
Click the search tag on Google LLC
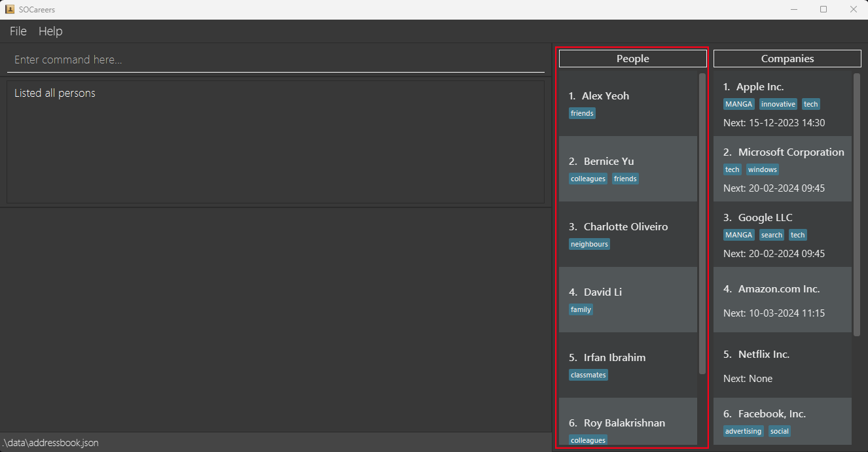772,235
